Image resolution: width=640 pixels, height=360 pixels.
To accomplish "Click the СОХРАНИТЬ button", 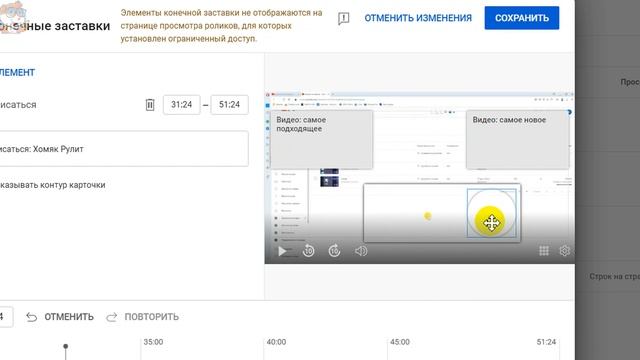I will pos(522,18).
